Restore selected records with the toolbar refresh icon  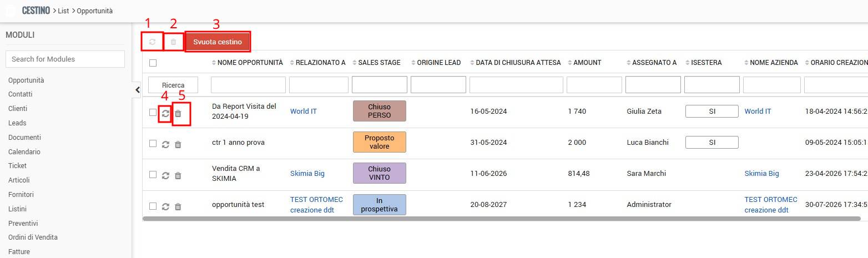[x=152, y=42]
